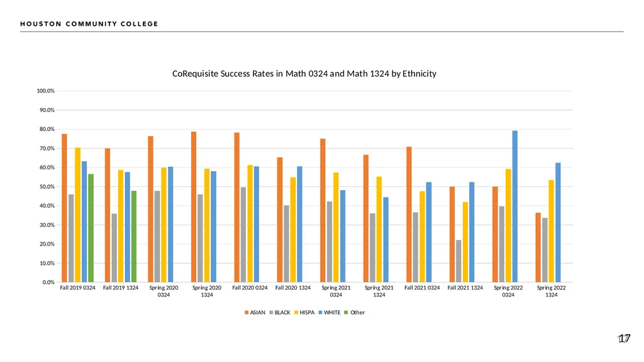Select the yellow HISPA bar for Spring 2022 0324
Image resolution: width=644 pixels, height=362 pixels.
pos(508,226)
